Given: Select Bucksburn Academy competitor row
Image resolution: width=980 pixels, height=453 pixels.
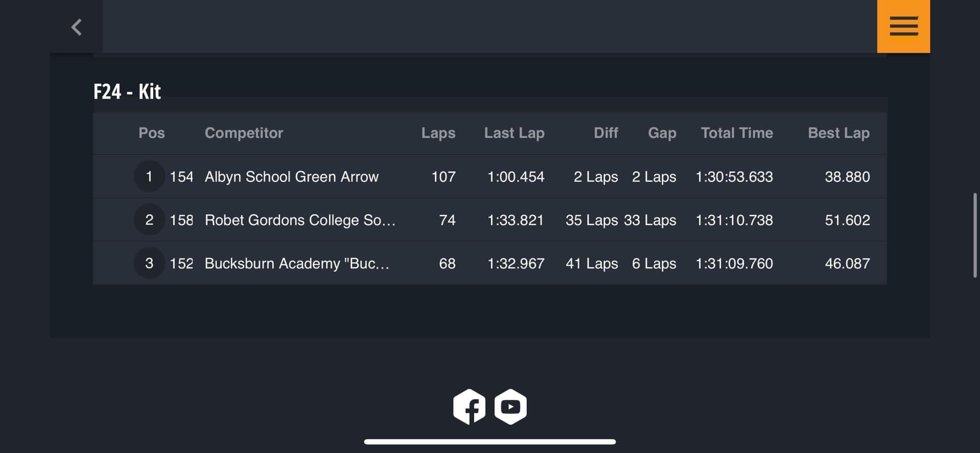Looking at the screenshot, I should coord(297,263).
